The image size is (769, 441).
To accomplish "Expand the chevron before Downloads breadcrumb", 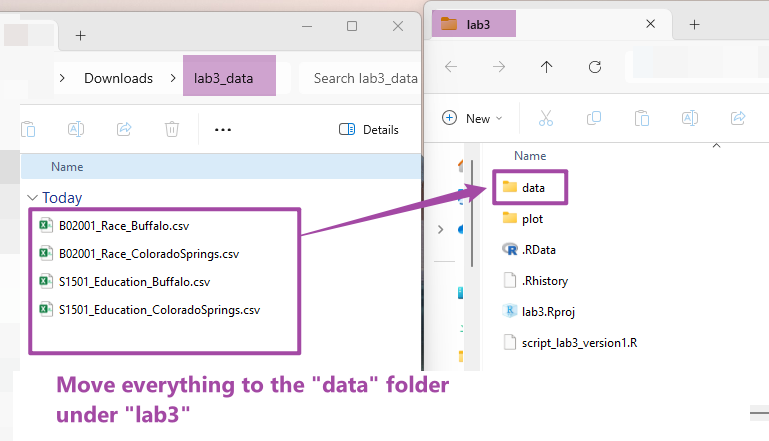I will (x=62, y=78).
